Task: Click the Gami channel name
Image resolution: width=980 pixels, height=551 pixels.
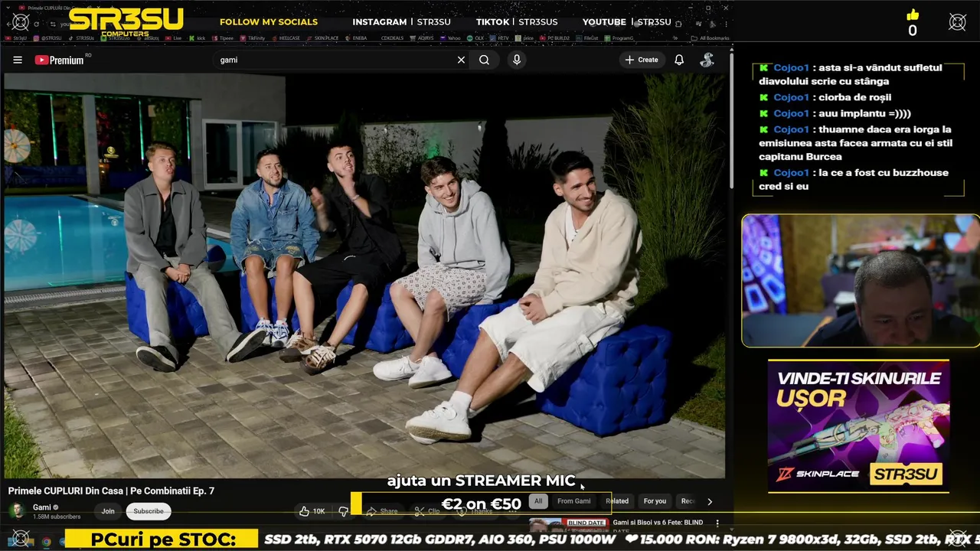Action: coord(42,507)
